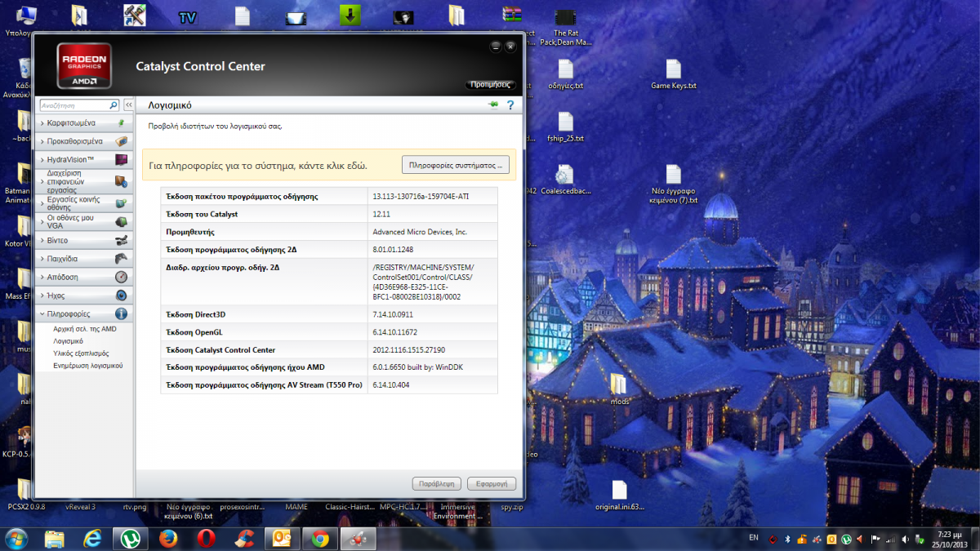The image size is (980, 551).
Task: Click the Παράβλεψη button
Action: [x=438, y=483]
